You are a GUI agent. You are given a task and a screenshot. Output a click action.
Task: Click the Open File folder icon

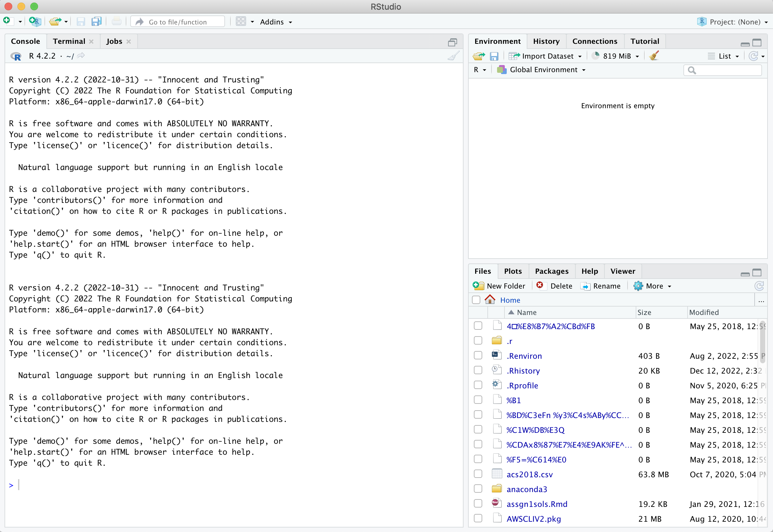(x=55, y=22)
